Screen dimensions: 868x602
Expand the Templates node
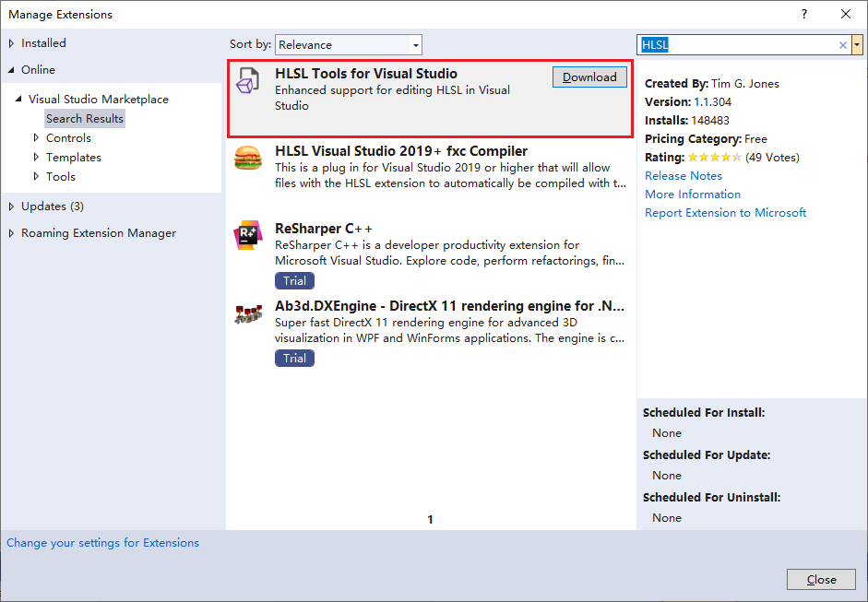point(36,157)
